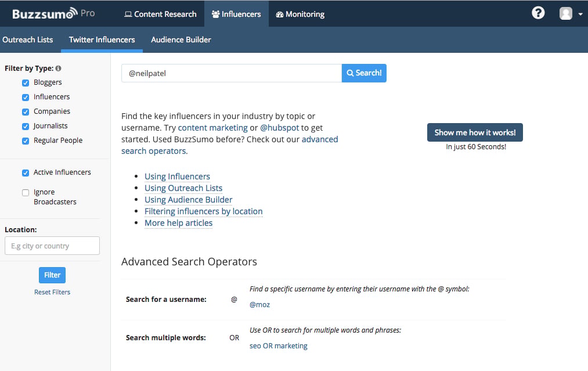Image resolution: width=588 pixels, height=371 pixels.
Task: Open the @hubspot example link
Action: click(279, 128)
